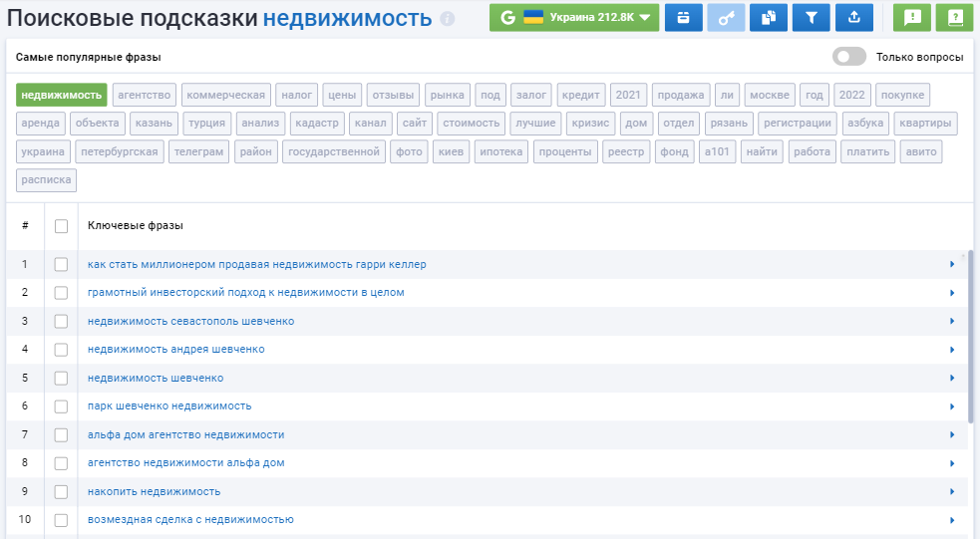Check the box for грамотный инвесторский подход row
The width and height of the screenshot is (980, 539).
pos(61,293)
